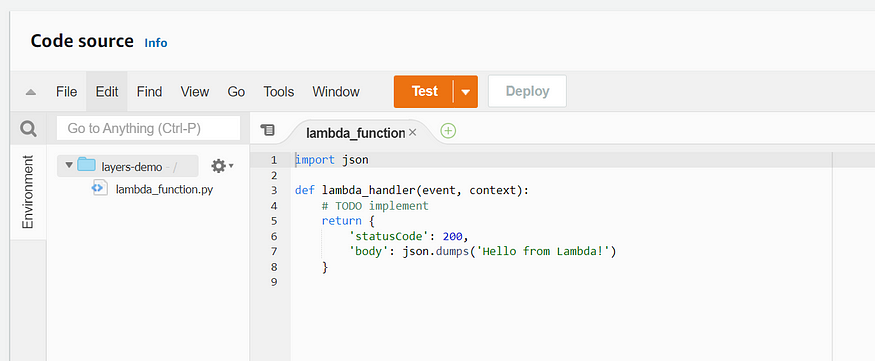Open the tab list icon beside lambda_function tab
The width and height of the screenshot is (875, 361).
click(268, 130)
